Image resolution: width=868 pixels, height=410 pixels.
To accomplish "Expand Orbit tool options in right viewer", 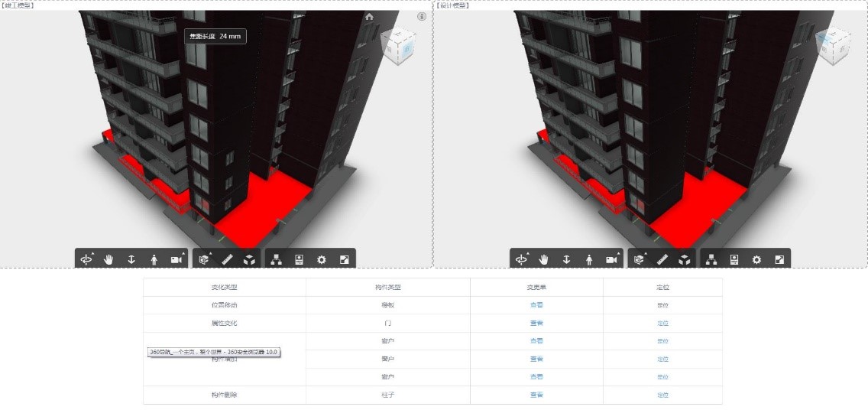I will pyautogui.click(x=522, y=259).
